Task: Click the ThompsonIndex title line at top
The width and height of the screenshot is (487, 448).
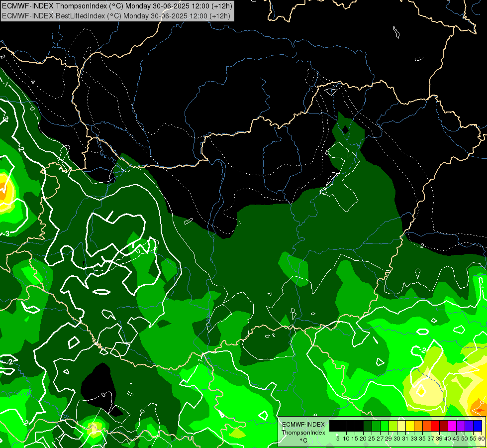Action: click(x=117, y=6)
